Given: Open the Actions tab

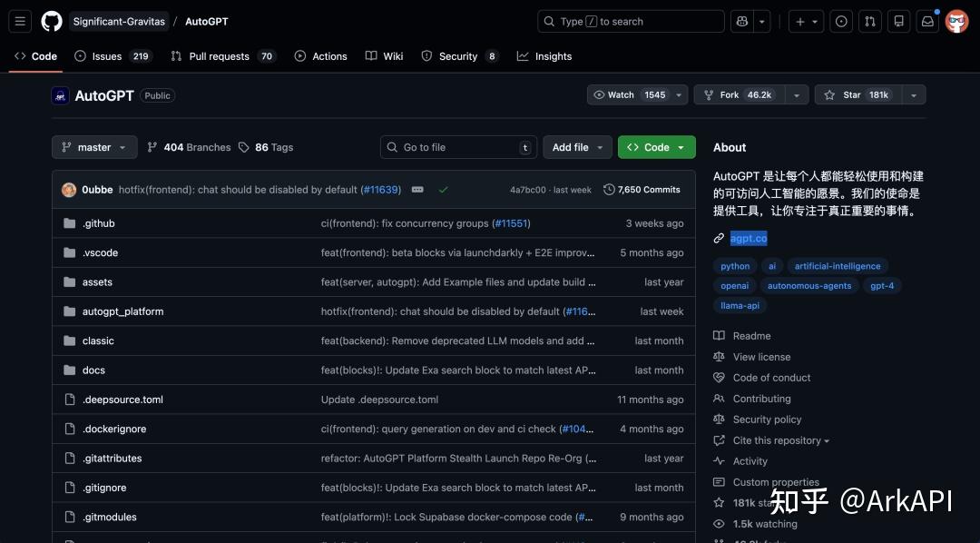Looking at the screenshot, I should point(320,56).
